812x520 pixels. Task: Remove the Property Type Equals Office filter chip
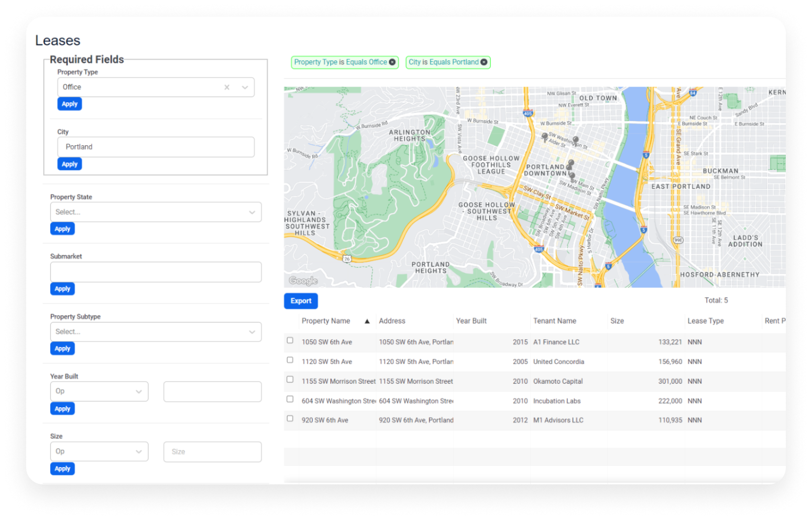pos(392,62)
